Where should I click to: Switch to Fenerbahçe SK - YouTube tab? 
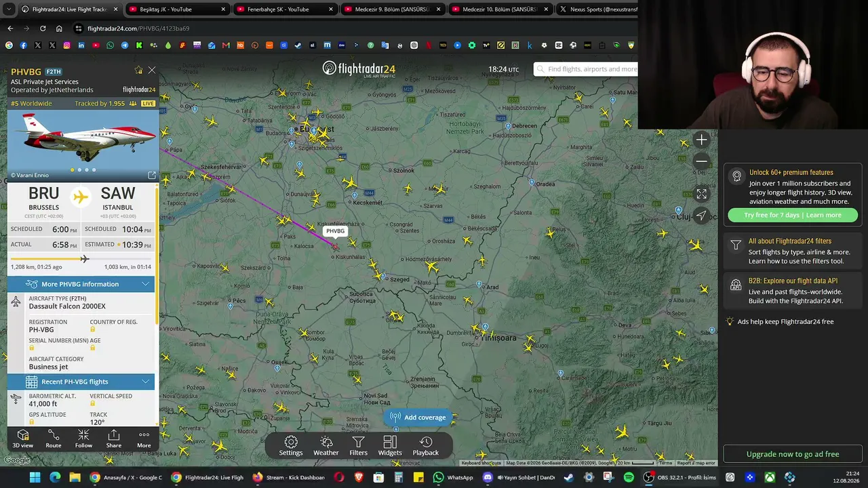coord(283,9)
